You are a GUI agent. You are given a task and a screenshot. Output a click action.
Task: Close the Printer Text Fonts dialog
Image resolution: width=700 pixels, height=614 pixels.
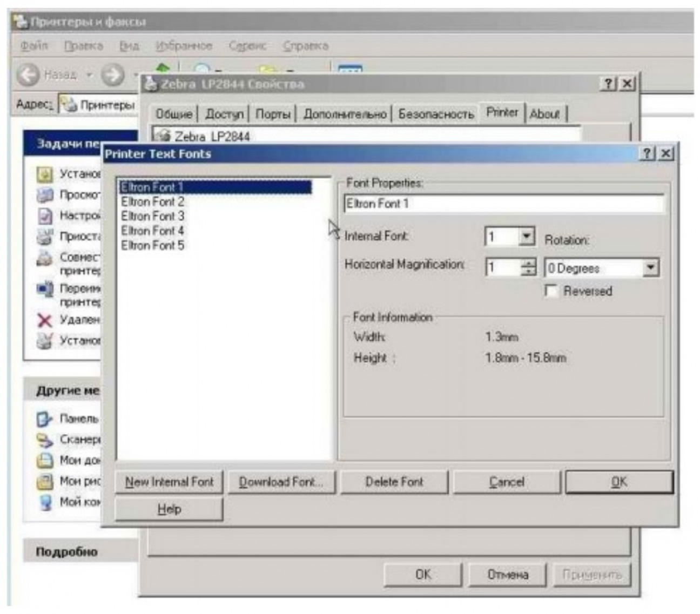coord(666,153)
